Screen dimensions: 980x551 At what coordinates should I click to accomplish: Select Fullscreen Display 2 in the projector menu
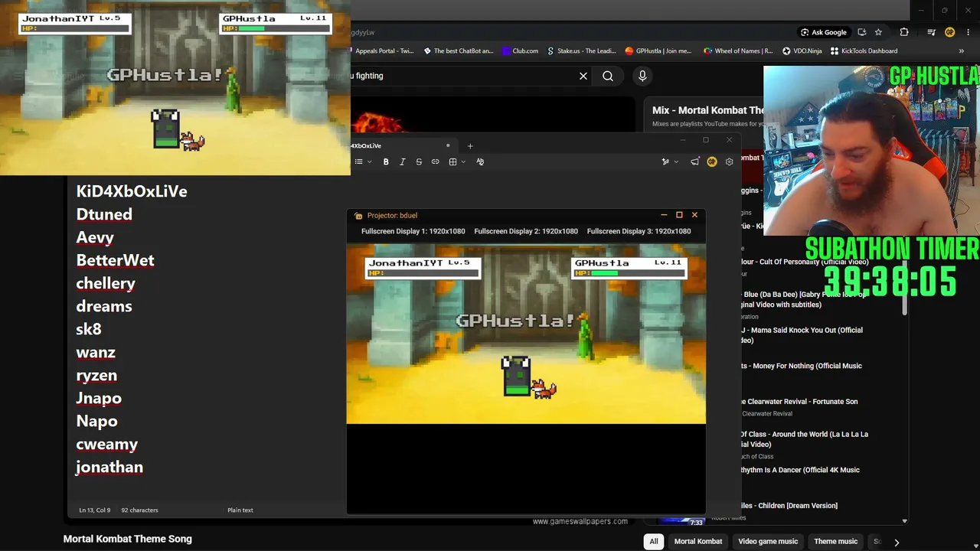[526, 231]
